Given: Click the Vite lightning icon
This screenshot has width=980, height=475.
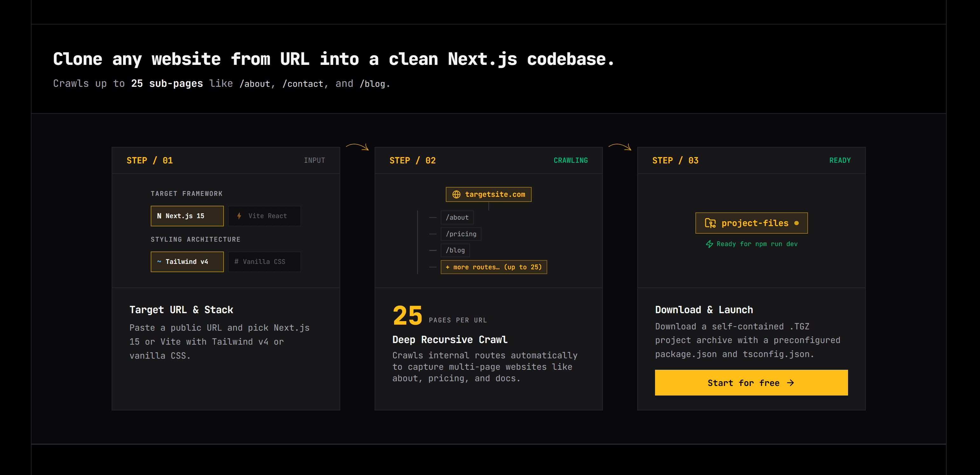Looking at the screenshot, I should coord(239,216).
